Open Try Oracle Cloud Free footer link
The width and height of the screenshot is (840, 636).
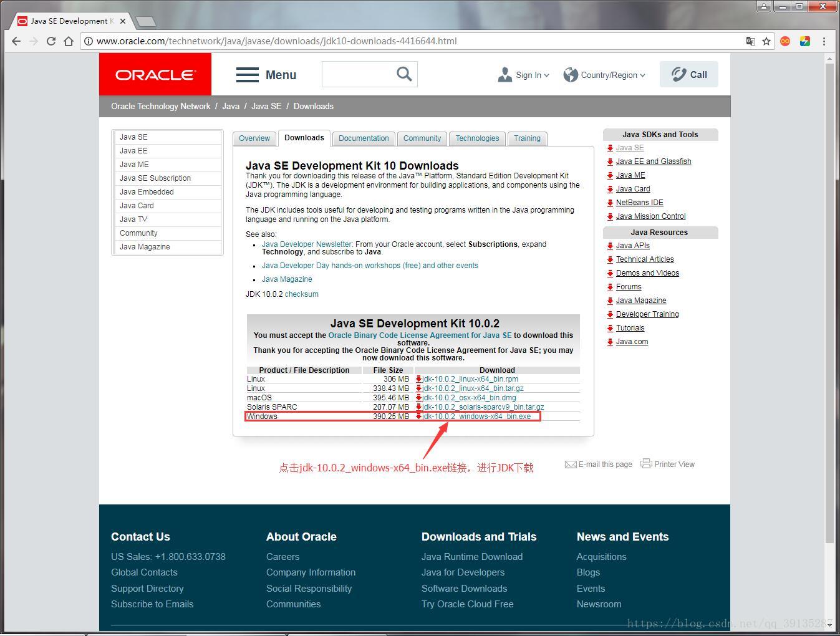[468, 604]
